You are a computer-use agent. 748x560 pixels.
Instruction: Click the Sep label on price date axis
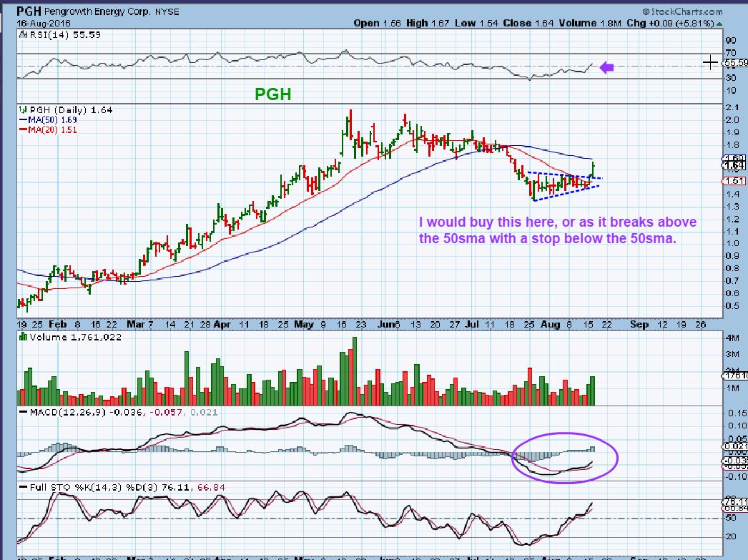pyautogui.click(x=639, y=325)
